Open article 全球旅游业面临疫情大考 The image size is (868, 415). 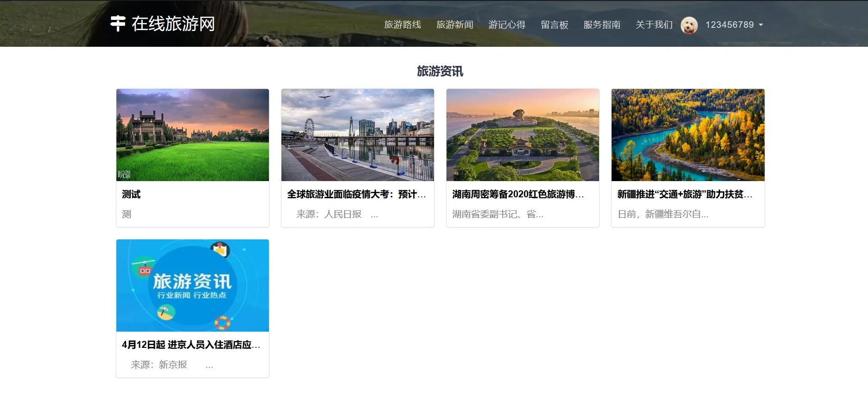coord(357,194)
